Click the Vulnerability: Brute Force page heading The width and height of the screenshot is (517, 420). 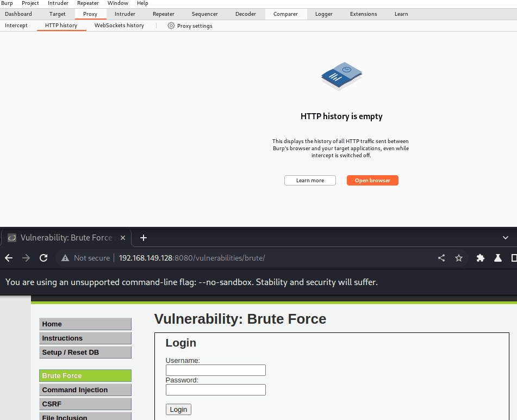pos(240,319)
